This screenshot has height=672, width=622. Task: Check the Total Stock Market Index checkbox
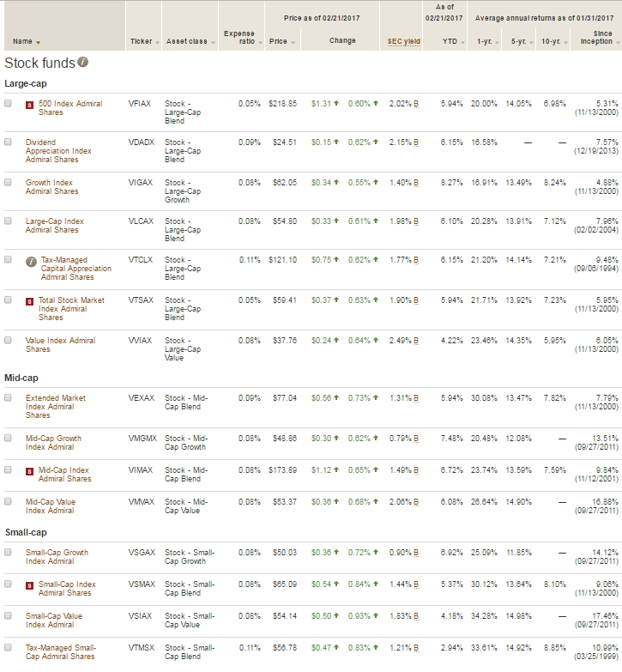(8, 300)
